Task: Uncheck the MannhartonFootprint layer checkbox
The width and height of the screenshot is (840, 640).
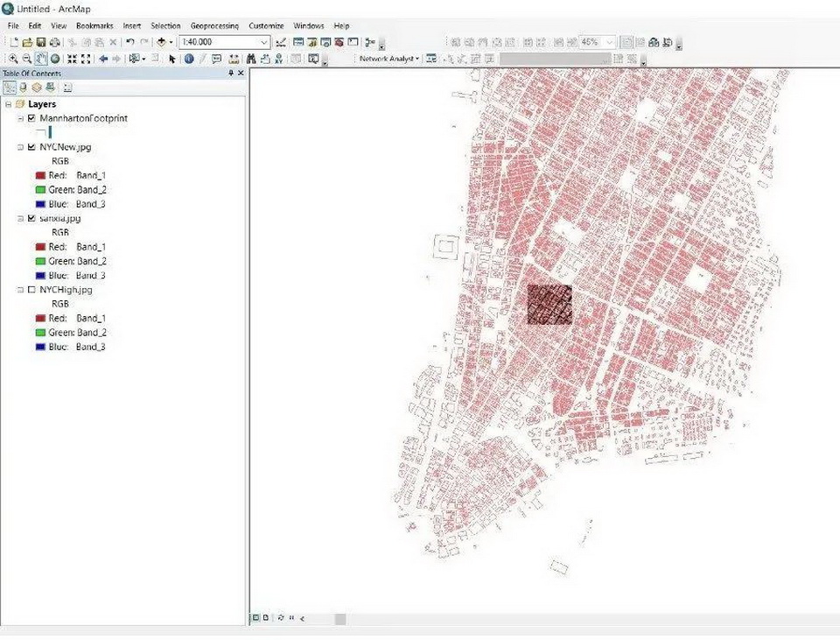Action: 31,118
